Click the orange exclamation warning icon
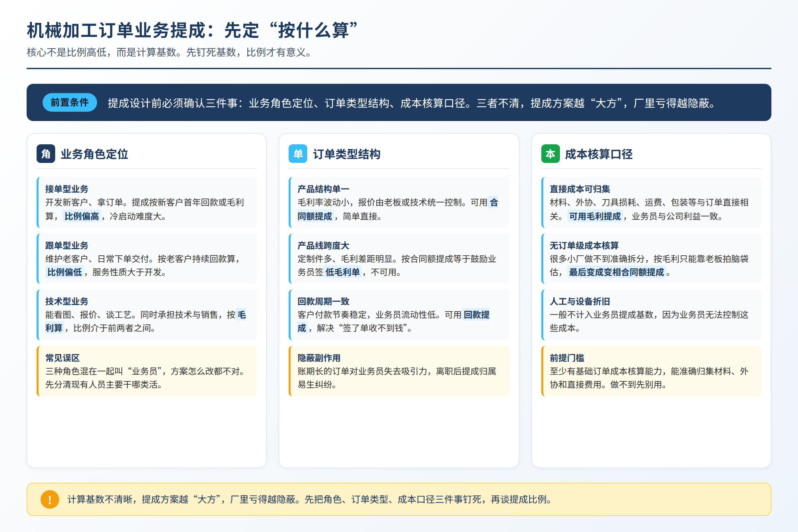Viewport: 798px width, 532px height. tap(50, 499)
